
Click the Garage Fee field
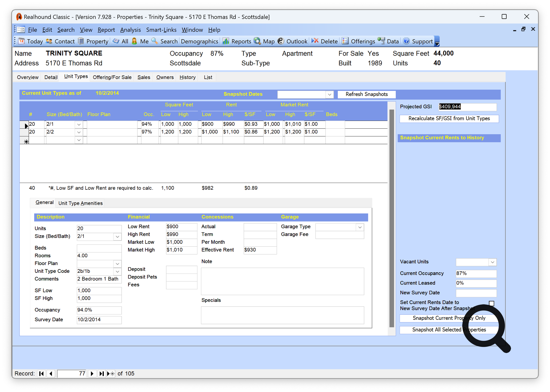[339, 234]
